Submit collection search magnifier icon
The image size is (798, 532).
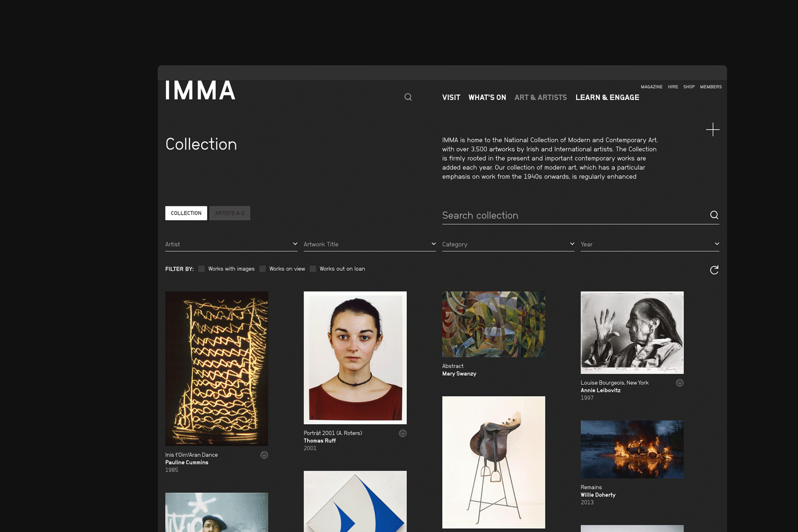pos(714,215)
